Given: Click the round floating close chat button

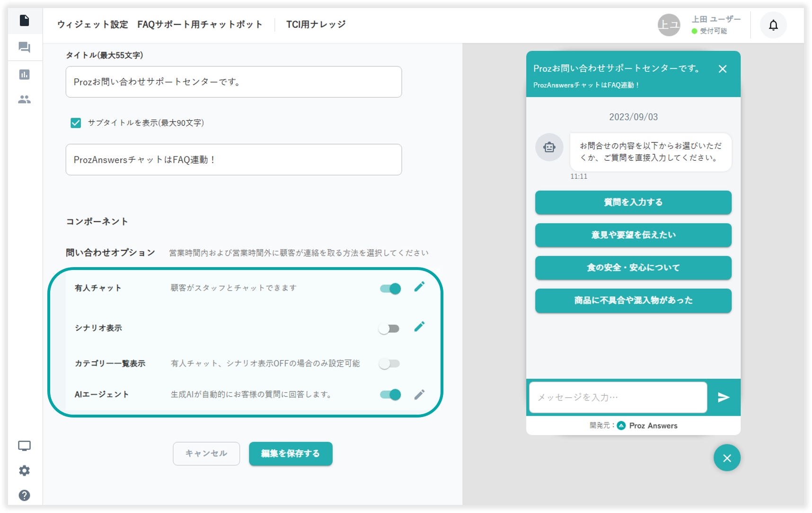Looking at the screenshot, I should click(x=727, y=458).
